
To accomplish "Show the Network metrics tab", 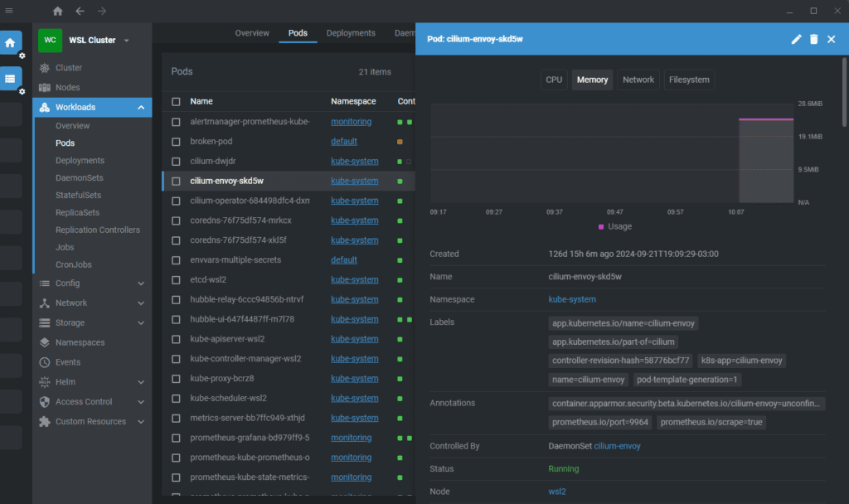I will [638, 80].
